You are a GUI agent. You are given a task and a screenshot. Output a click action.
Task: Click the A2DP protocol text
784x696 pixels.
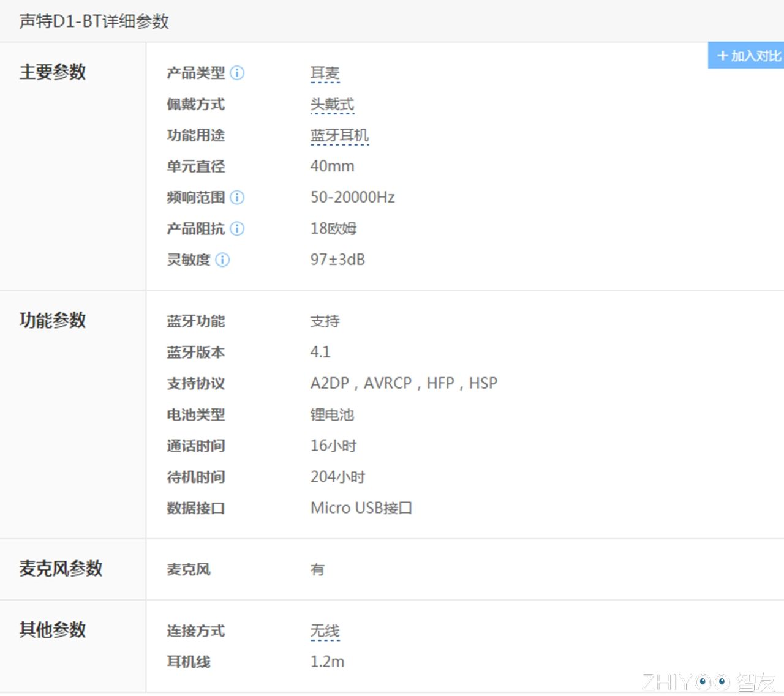pyautogui.click(x=330, y=383)
